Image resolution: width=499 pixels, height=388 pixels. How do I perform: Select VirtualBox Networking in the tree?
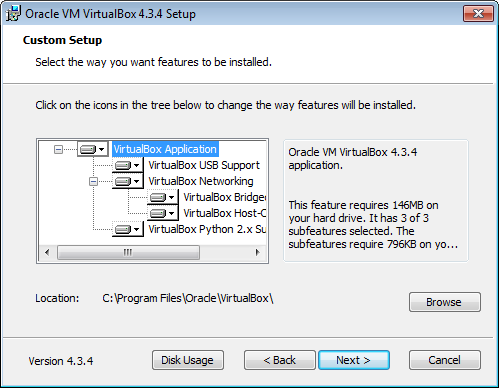tap(201, 181)
